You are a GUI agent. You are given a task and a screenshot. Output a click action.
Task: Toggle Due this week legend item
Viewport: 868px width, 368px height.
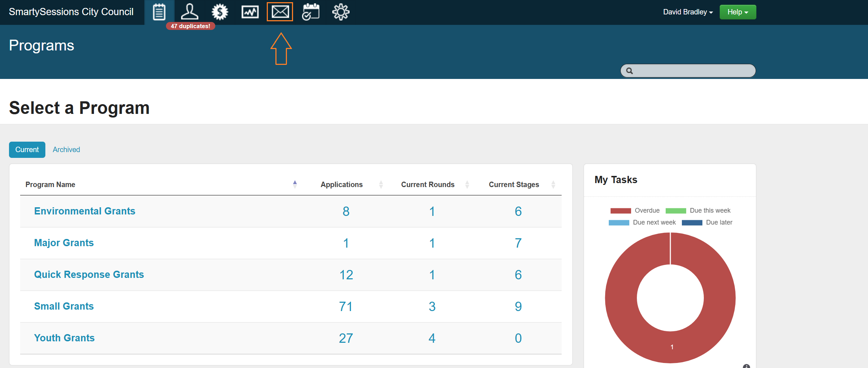tap(698, 210)
